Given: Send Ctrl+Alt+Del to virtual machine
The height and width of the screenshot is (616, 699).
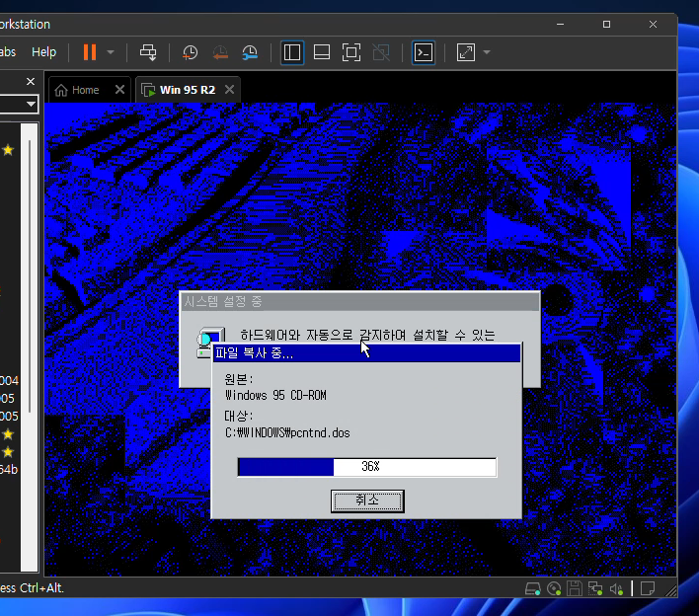Looking at the screenshot, I should pos(148,52).
